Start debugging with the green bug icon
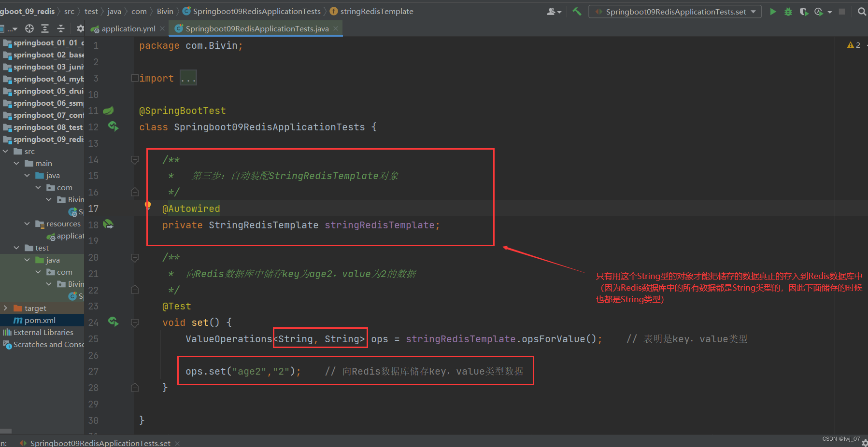The height and width of the screenshot is (447, 868). click(x=788, y=12)
